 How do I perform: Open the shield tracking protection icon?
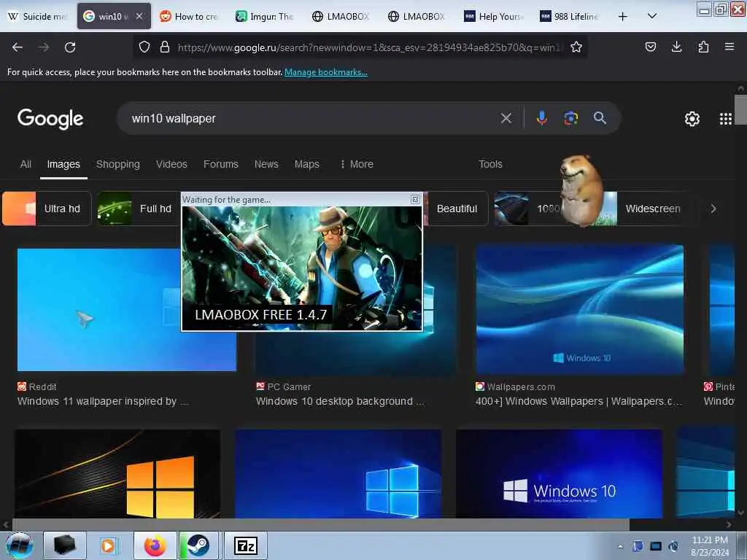pos(144,47)
